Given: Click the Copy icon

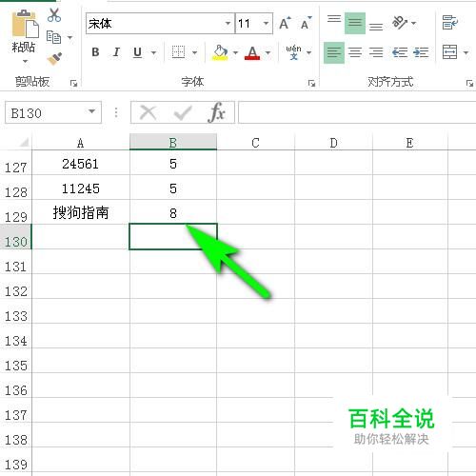Looking at the screenshot, I should [53, 37].
